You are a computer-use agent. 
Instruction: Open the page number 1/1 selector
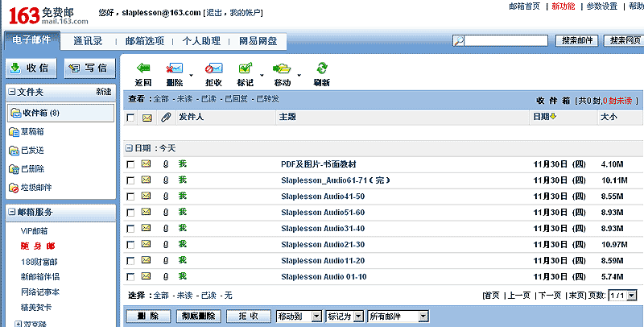tap(625, 296)
